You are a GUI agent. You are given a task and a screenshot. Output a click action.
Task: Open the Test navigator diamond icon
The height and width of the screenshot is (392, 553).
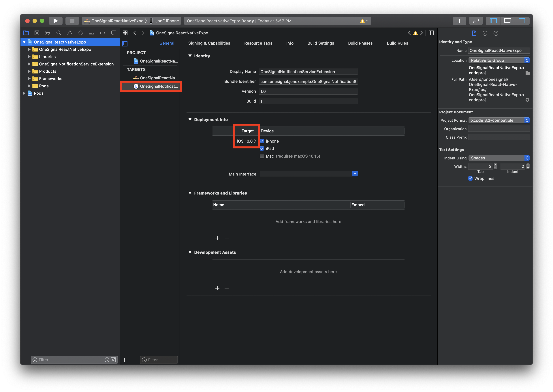(x=81, y=33)
